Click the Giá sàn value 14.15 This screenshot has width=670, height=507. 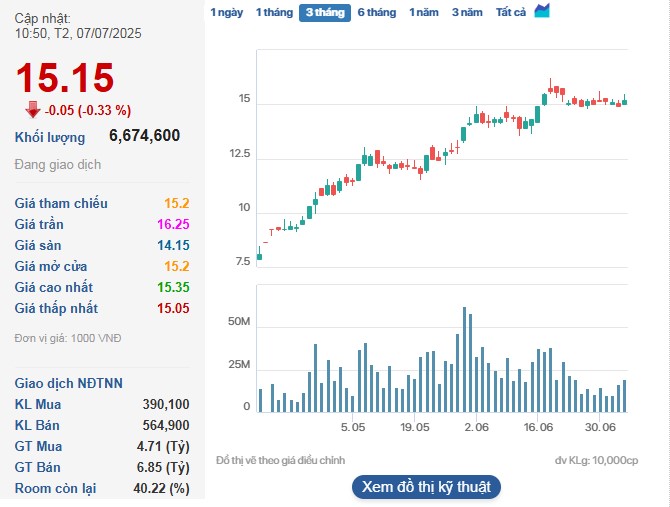click(x=172, y=246)
